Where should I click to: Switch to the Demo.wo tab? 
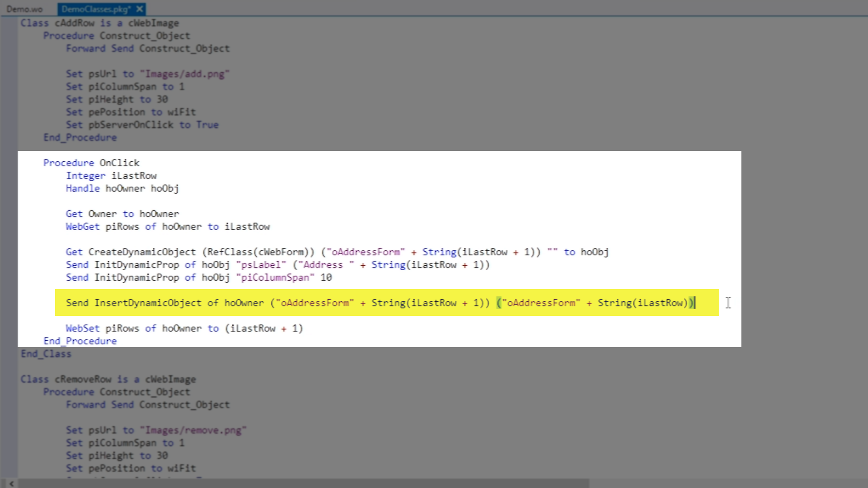pos(24,9)
